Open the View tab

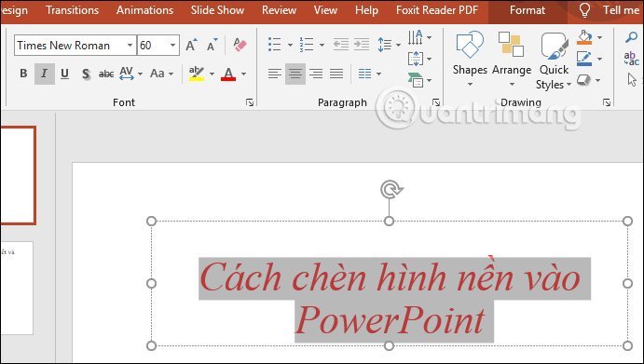(x=325, y=10)
